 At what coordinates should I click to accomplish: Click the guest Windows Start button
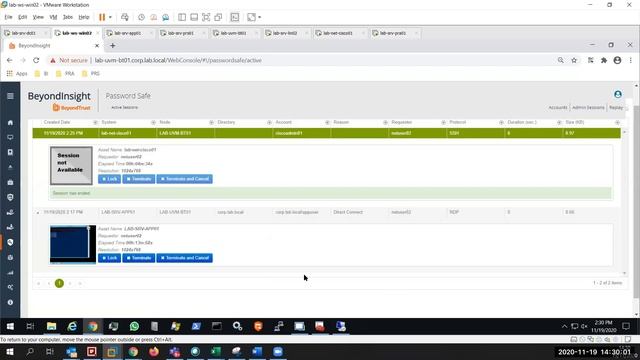[x=10, y=326]
